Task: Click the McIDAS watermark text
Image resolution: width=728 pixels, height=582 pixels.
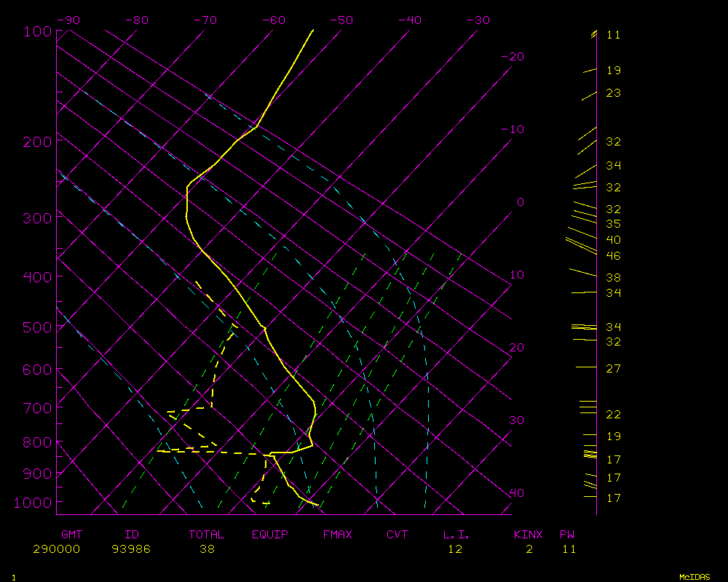Action: coord(695,577)
